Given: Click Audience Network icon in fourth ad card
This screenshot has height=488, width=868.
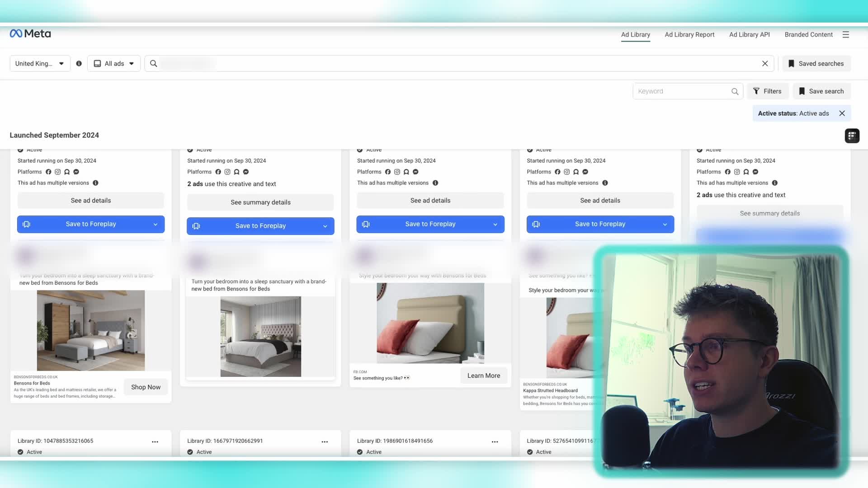Looking at the screenshot, I should (x=576, y=172).
